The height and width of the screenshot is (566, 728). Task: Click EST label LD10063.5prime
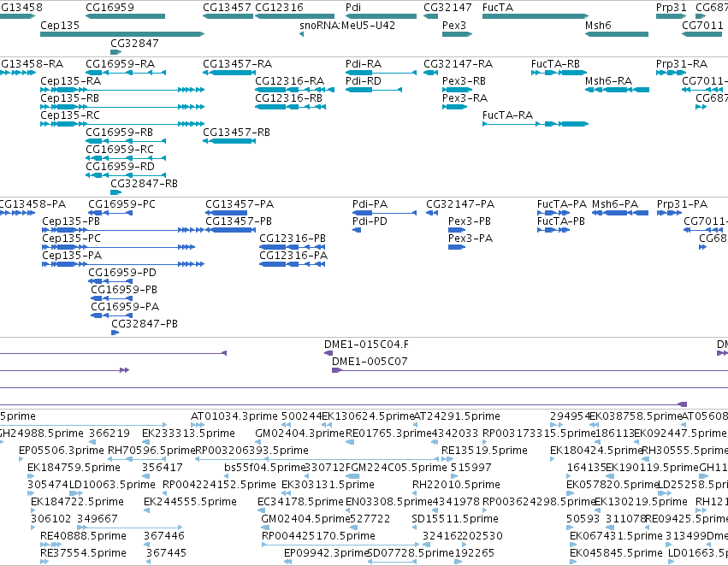point(112,485)
